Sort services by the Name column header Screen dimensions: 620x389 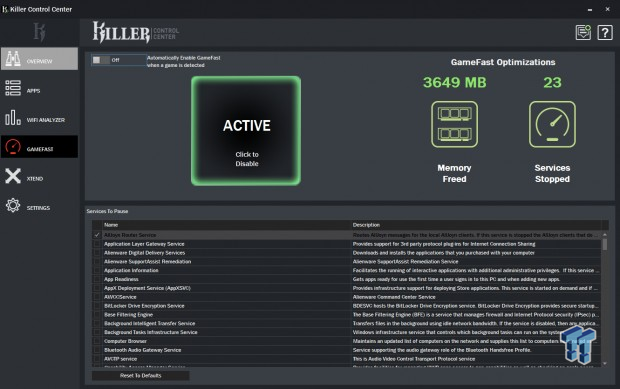tap(227, 225)
